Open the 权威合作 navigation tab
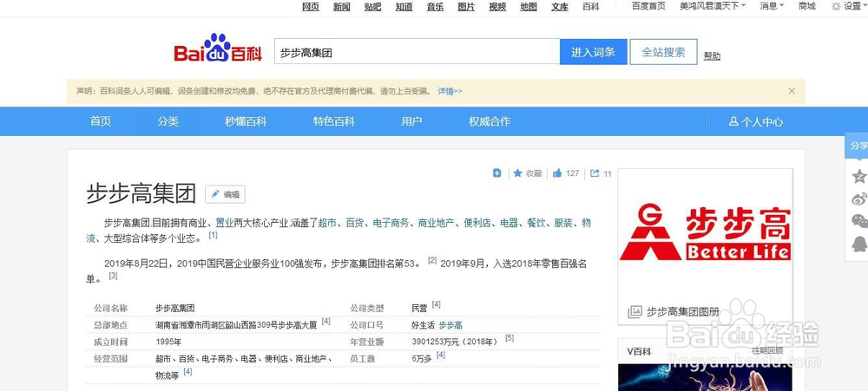Screen dimensions: 868x391 [490, 121]
